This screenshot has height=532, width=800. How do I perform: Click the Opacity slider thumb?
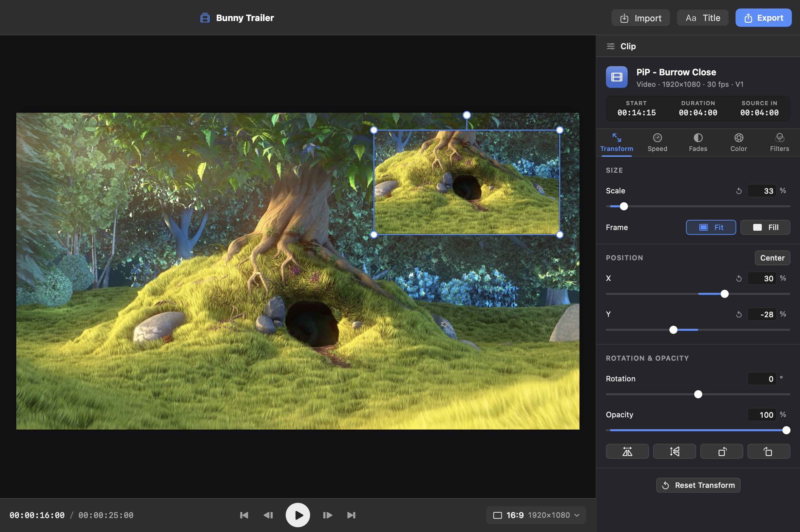coord(786,430)
